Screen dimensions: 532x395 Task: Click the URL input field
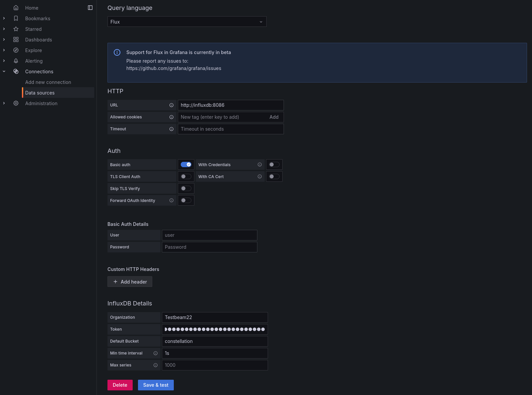click(231, 105)
